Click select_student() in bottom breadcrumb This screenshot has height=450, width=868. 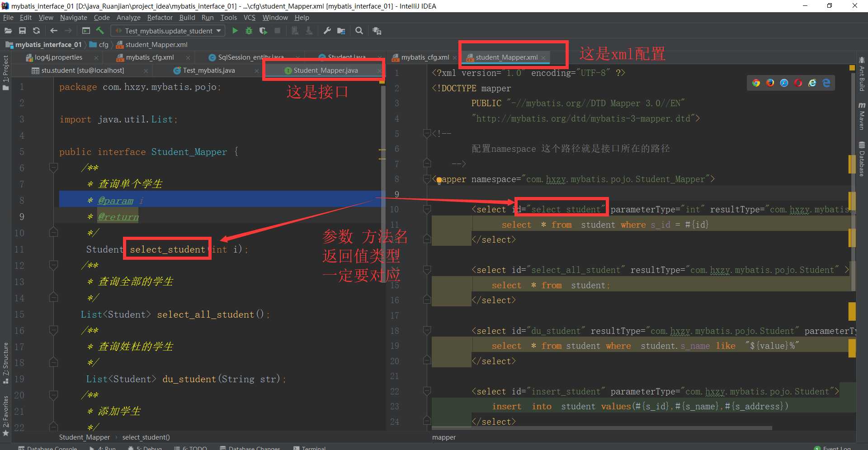(146, 437)
